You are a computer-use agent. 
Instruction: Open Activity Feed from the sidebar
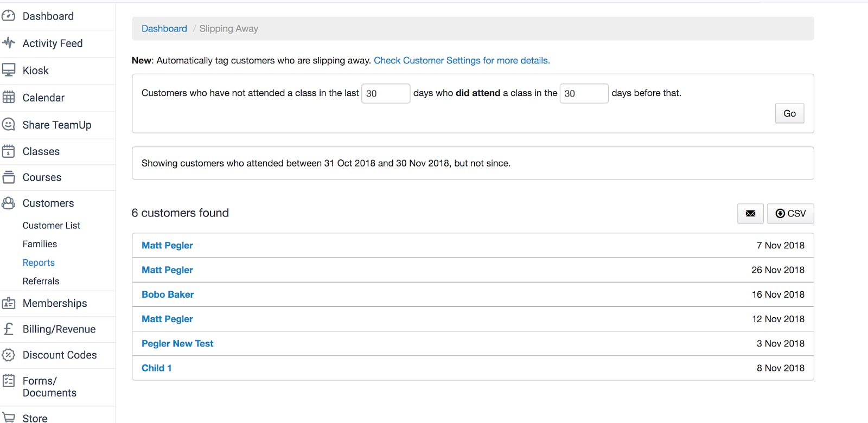pyautogui.click(x=53, y=43)
